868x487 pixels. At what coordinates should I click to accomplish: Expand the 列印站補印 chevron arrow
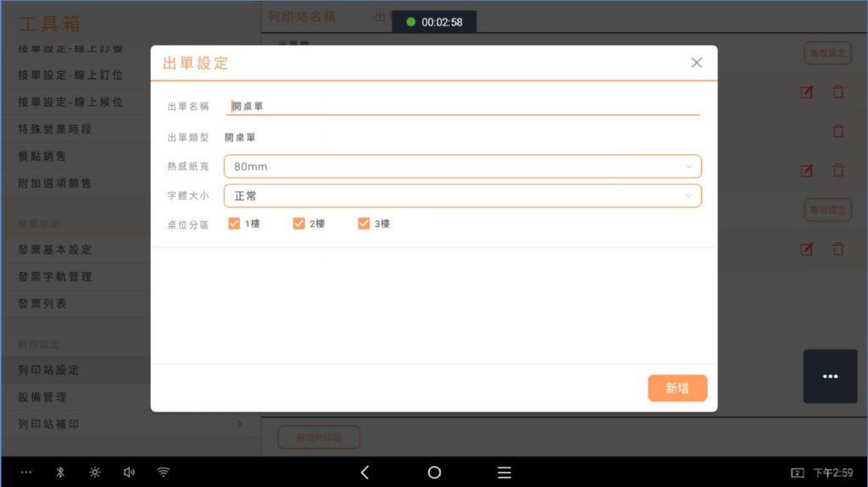coord(239,423)
